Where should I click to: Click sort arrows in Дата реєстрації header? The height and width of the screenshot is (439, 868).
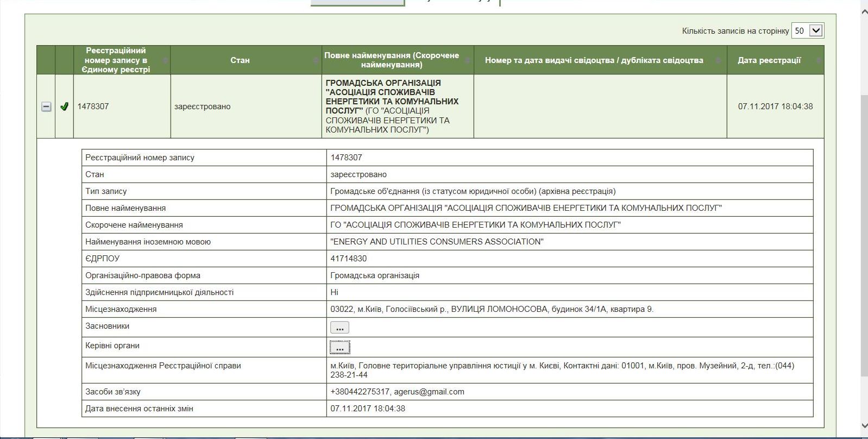pos(819,60)
